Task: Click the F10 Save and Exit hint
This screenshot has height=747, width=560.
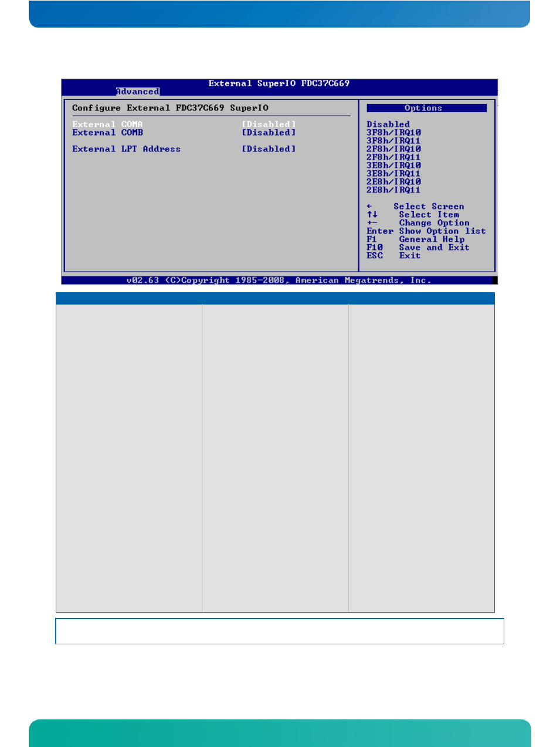Action: point(418,248)
